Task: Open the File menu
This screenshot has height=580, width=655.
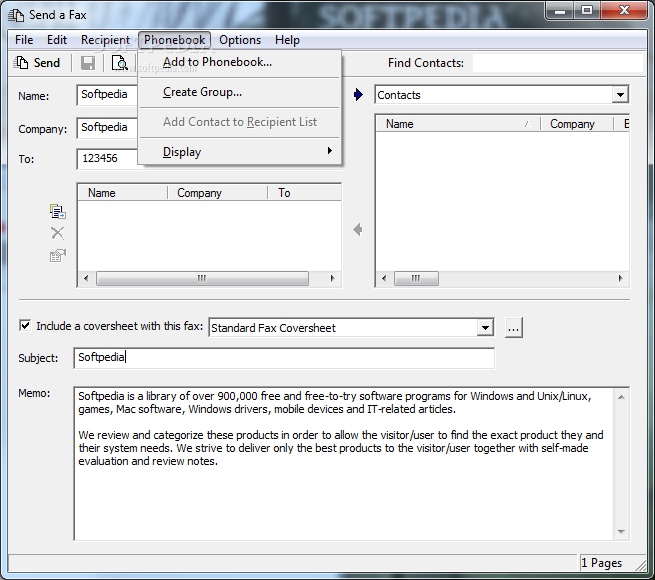Action: pyautogui.click(x=24, y=40)
